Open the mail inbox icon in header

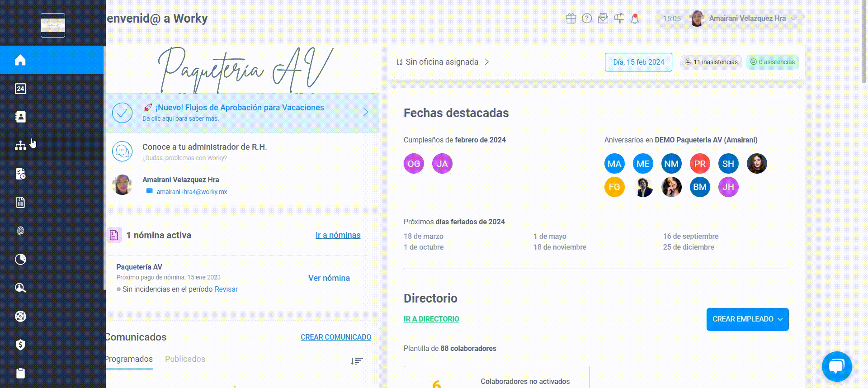(603, 19)
